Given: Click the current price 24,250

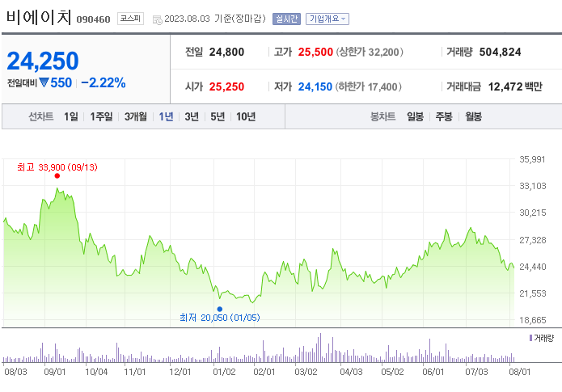Looking at the screenshot, I should pyautogui.click(x=43, y=61).
